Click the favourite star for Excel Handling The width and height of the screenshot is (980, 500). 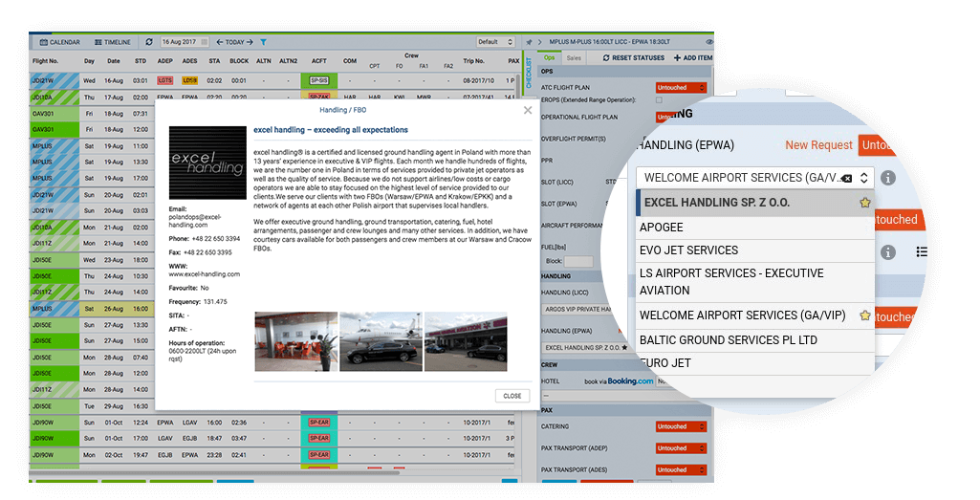[865, 203]
